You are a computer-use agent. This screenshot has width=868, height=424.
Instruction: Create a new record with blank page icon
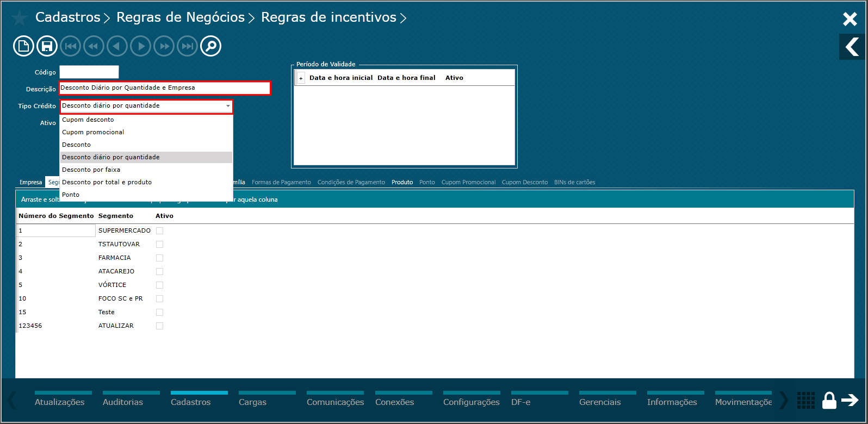23,46
